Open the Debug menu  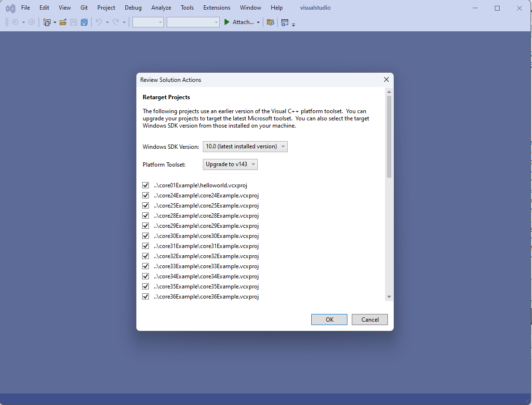[x=133, y=7]
